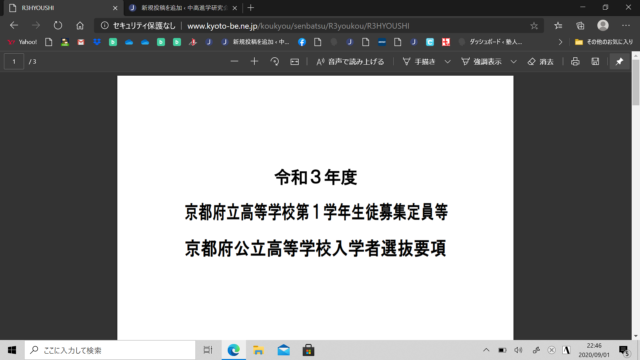This screenshot has width=640, height=360.
Task: Open Microsoft Edge from taskbar
Action: pyautogui.click(x=233, y=350)
